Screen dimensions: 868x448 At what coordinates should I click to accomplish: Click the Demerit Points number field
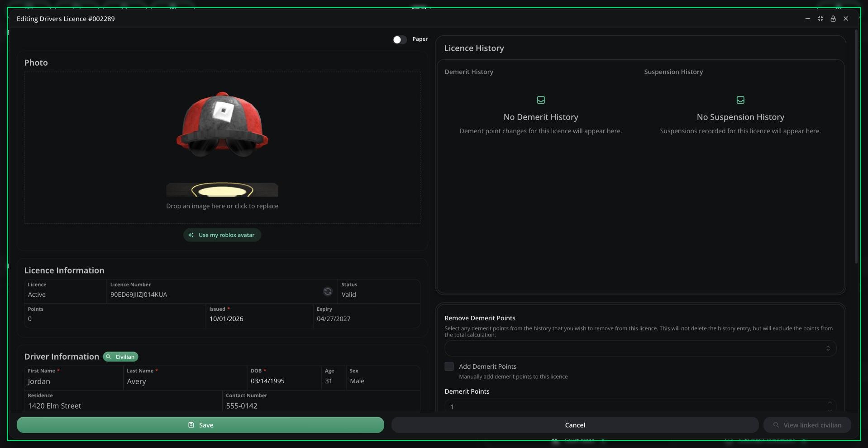coord(640,406)
